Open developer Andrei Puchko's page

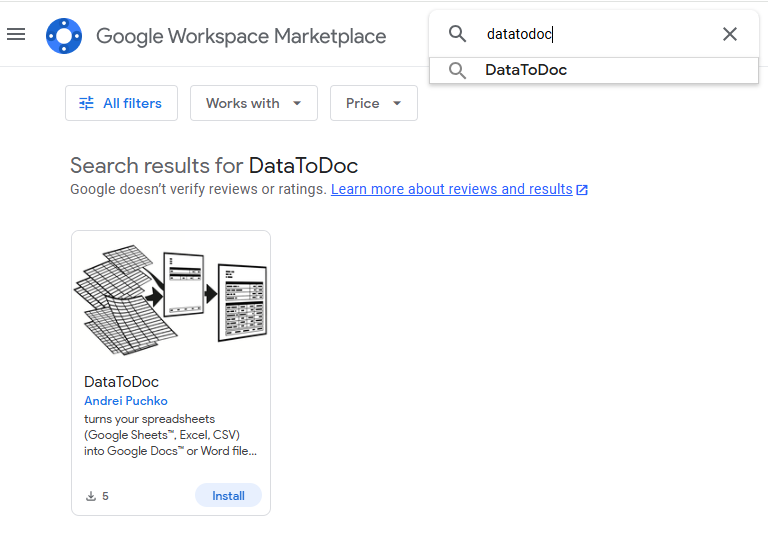[126, 401]
